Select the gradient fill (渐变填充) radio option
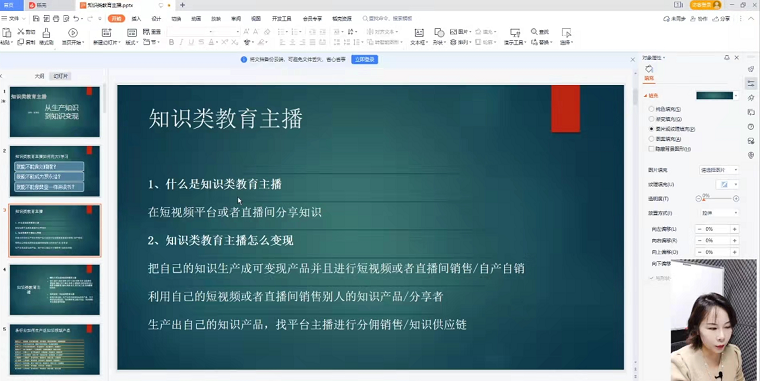Viewport: 760px width, 381px height. pyautogui.click(x=651, y=119)
